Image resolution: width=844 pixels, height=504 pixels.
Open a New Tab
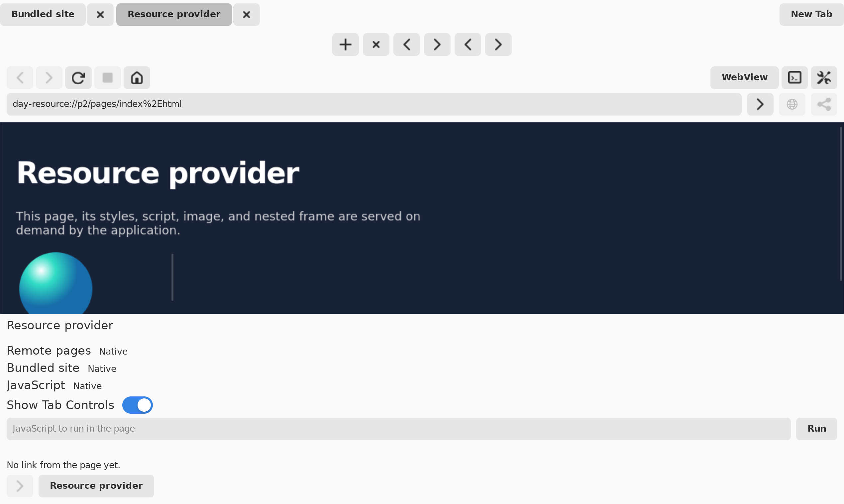point(811,15)
